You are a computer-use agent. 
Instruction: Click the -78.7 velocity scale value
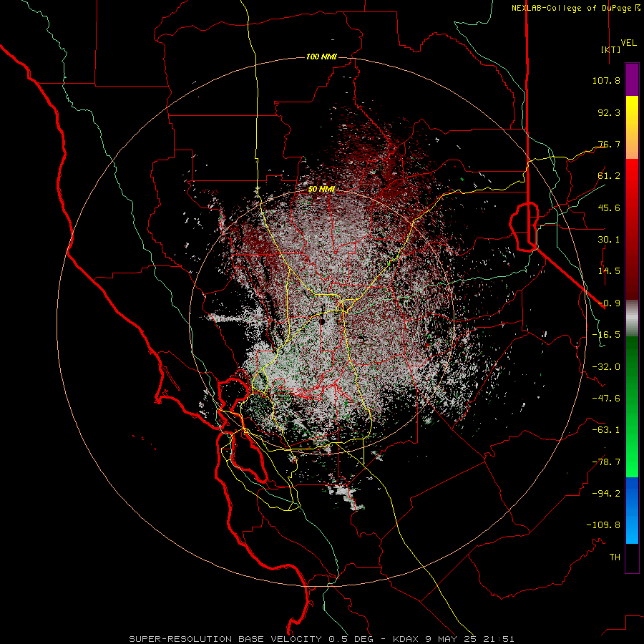(606, 462)
